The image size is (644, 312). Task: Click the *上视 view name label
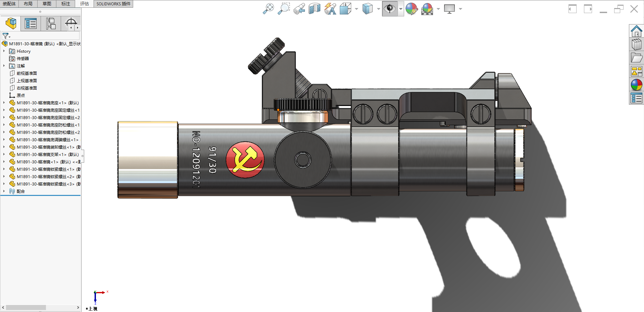pyautogui.click(x=92, y=309)
